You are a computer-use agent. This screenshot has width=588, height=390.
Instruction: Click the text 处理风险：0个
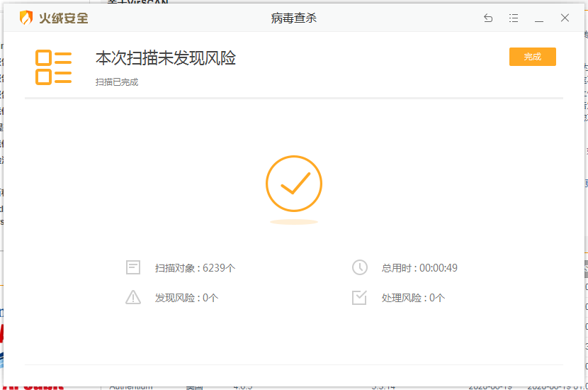[413, 298]
